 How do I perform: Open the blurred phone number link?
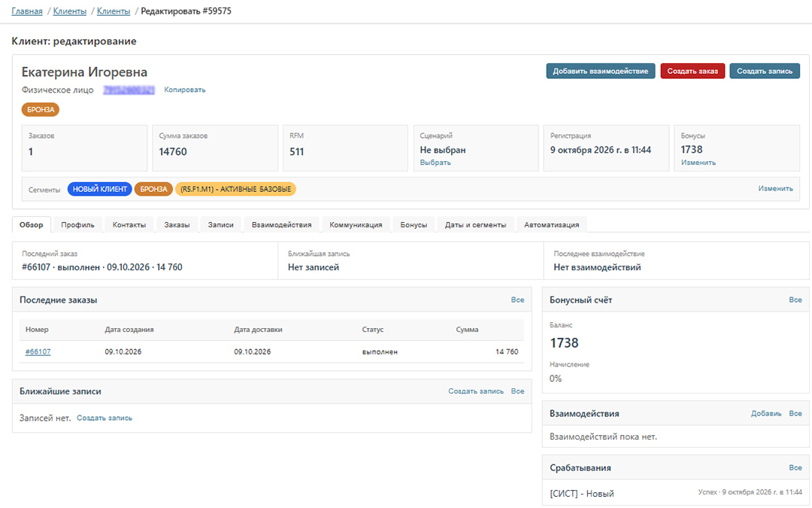129,90
